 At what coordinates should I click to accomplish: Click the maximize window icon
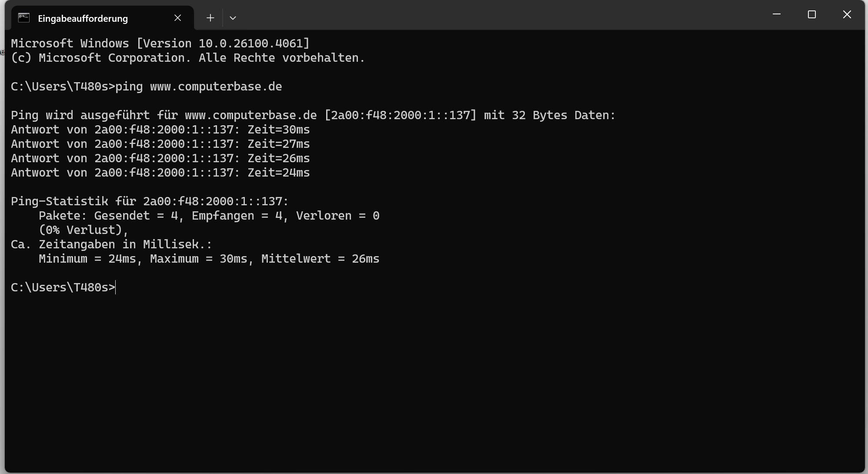click(x=811, y=14)
